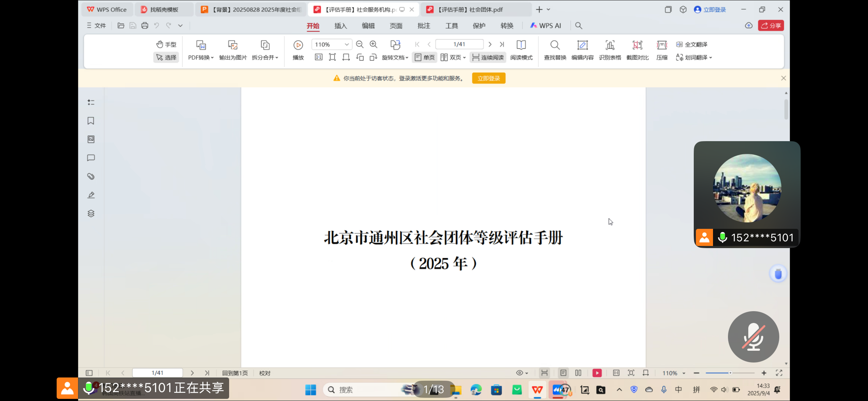This screenshot has width=868, height=401.
Task: Click the zoom-out minus beside the status bar slider
Action: click(x=696, y=373)
